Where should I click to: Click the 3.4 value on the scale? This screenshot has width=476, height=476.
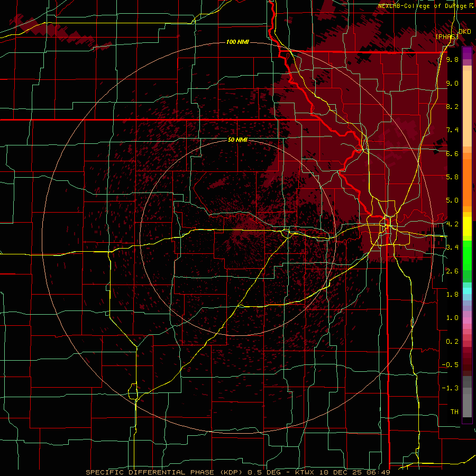coord(452,248)
